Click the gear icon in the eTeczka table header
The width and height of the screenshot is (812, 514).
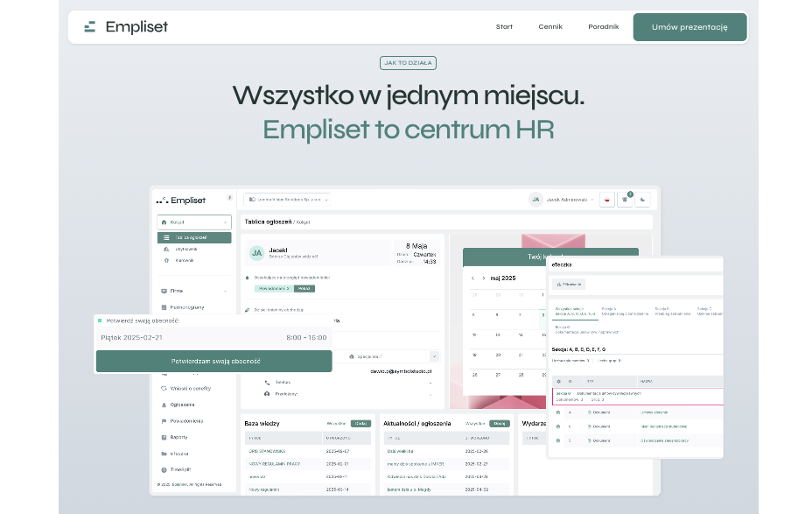click(558, 382)
